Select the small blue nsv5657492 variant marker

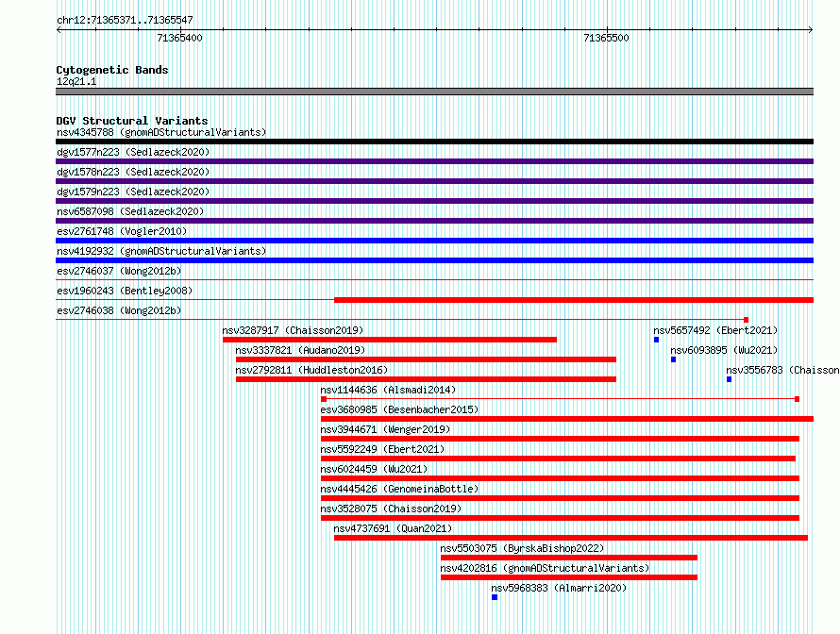click(656, 340)
